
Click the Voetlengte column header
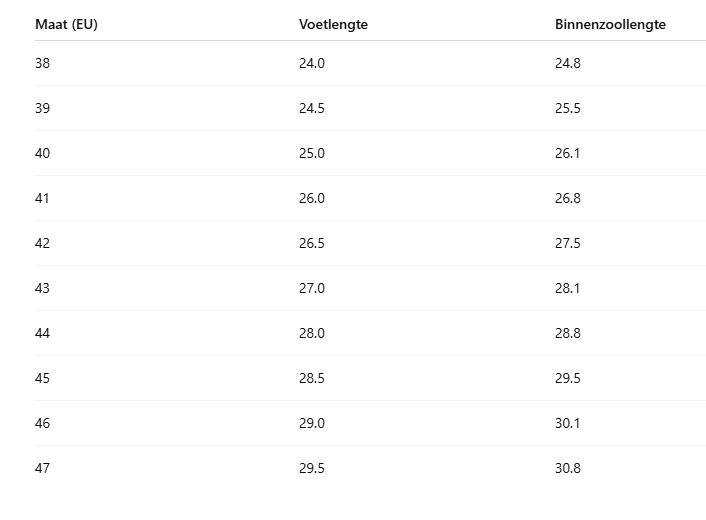coord(333,24)
